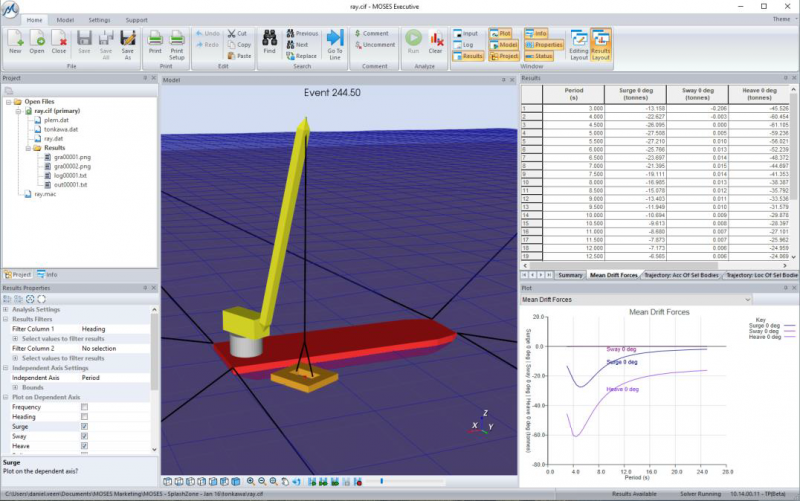Click the Cut scissors icon
This screenshot has width=800, height=501.
click(232, 33)
